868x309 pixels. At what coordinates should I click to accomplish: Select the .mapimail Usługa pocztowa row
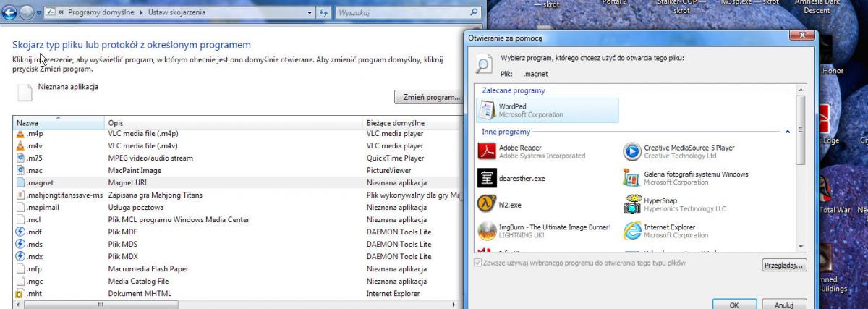[x=238, y=208]
